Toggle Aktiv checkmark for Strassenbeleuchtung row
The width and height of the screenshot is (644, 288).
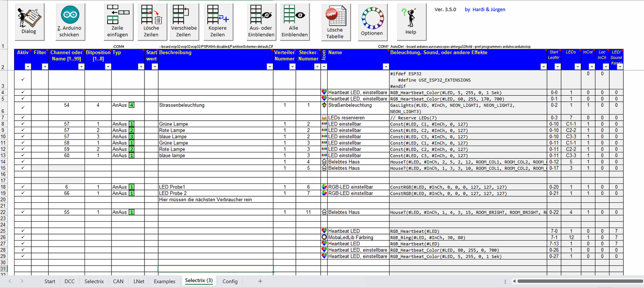point(23,108)
